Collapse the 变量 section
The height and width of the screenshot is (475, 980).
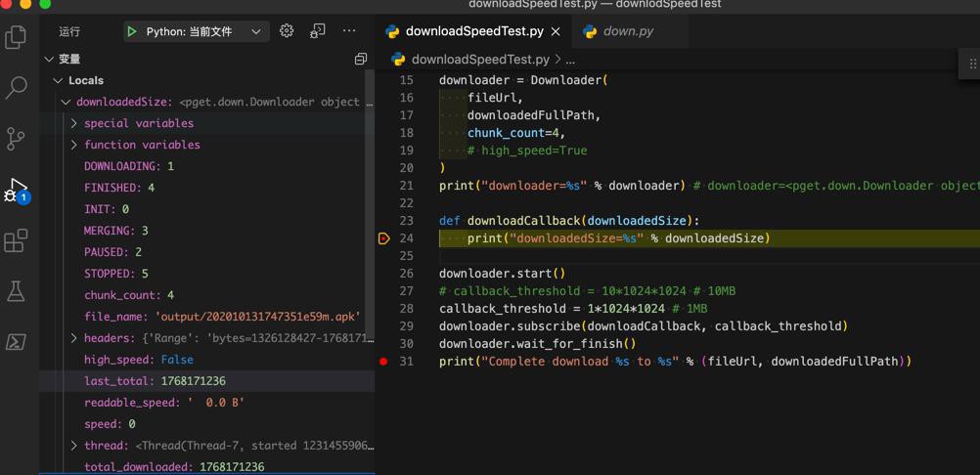pos(49,60)
